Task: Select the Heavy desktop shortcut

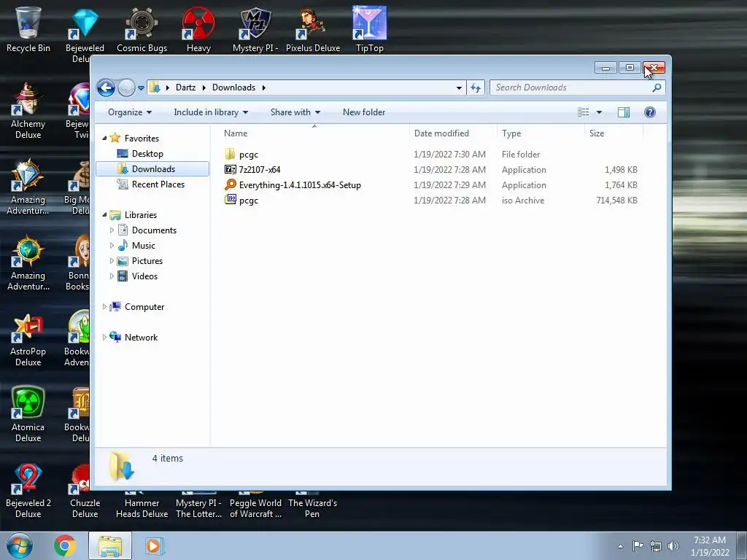Action: (198, 29)
